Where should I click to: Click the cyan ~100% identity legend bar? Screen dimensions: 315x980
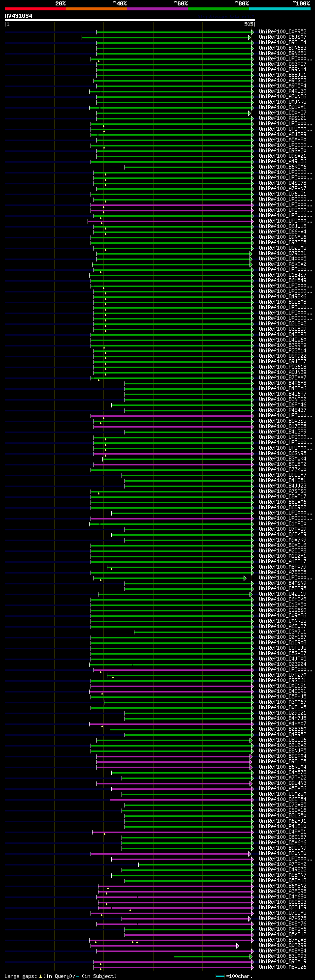280,9
